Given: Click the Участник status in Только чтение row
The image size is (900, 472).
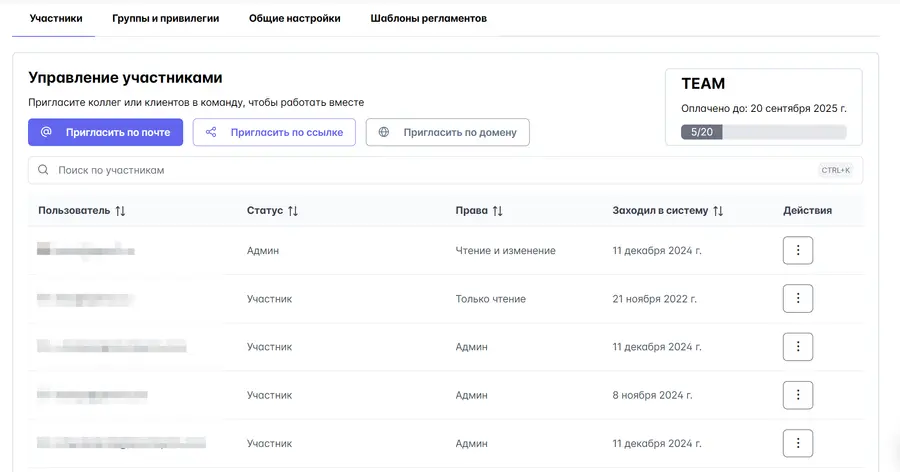Looking at the screenshot, I should click(x=269, y=299).
